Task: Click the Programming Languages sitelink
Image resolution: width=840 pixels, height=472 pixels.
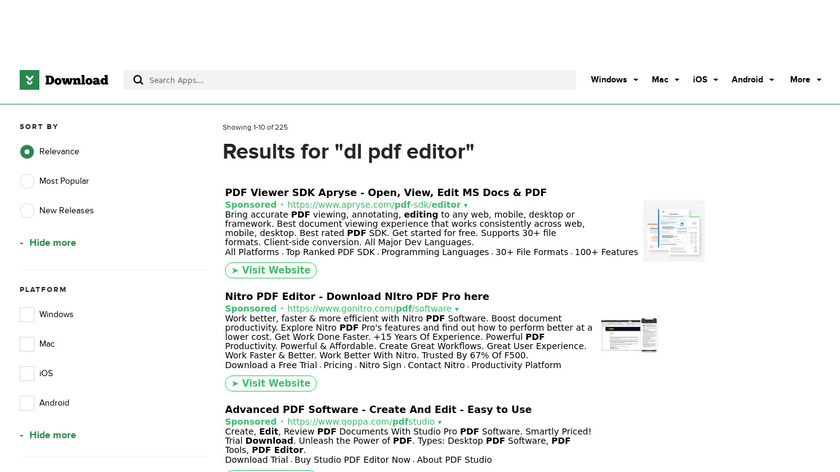Action: [x=435, y=252]
